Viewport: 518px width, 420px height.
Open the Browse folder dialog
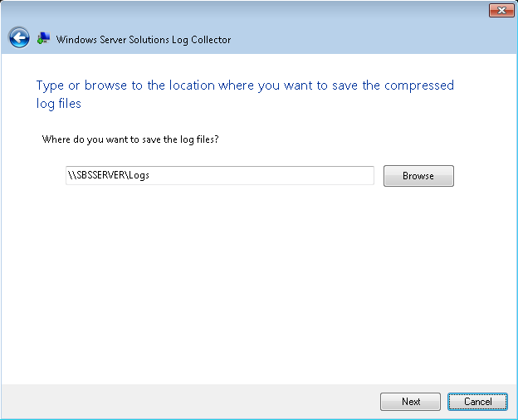(418, 176)
